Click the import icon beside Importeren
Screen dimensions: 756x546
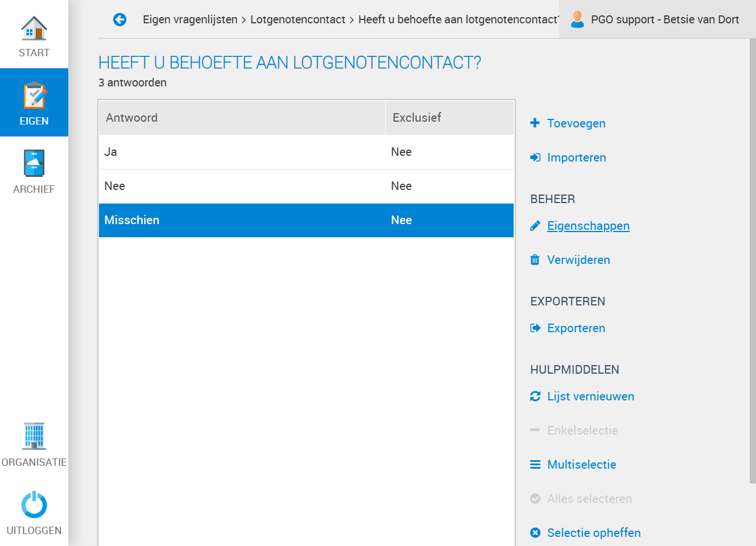point(535,158)
